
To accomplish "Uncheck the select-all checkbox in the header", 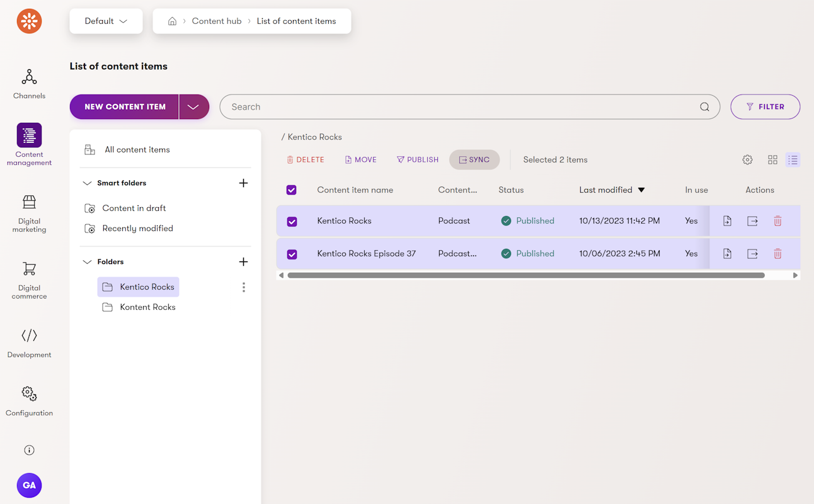I will [x=291, y=190].
